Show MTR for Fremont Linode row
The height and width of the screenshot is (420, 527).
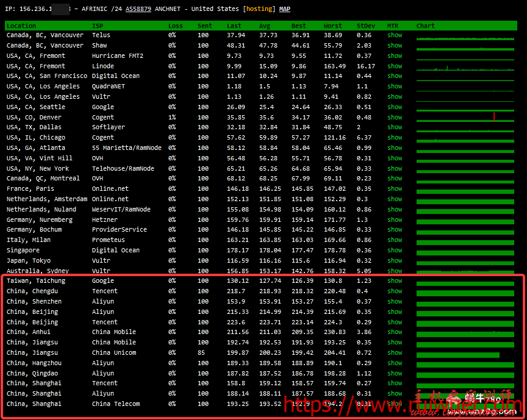[x=395, y=66]
